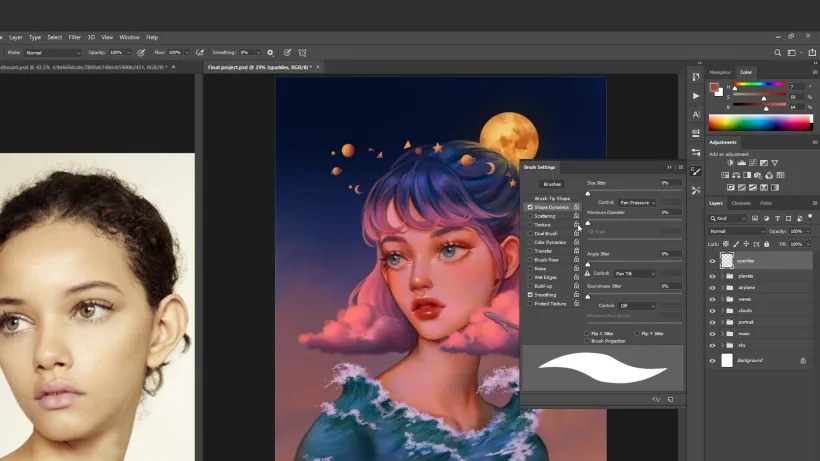Filter layers by type T icon
This screenshot has height=461, width=820.
(x=777, y=218)
